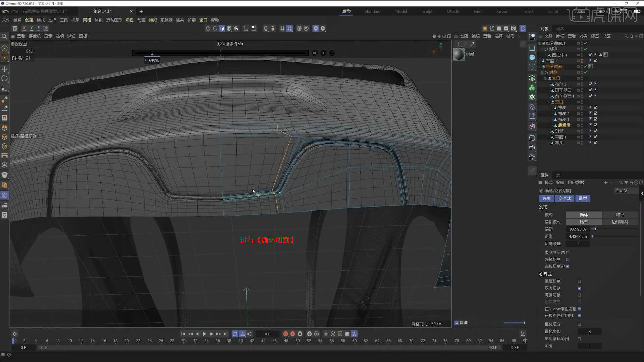
Task: Click the Text spline T icon
Action: (x=532, y=67)
